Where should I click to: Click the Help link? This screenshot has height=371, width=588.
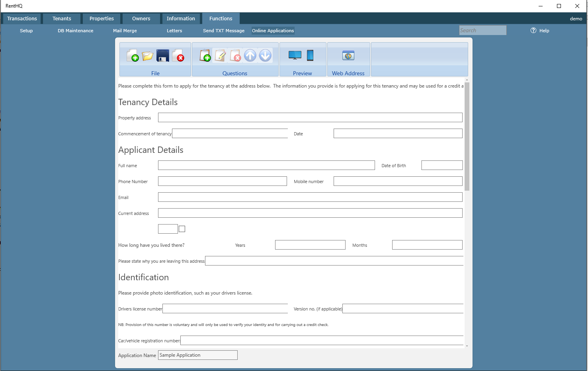[x=544, y=31]
